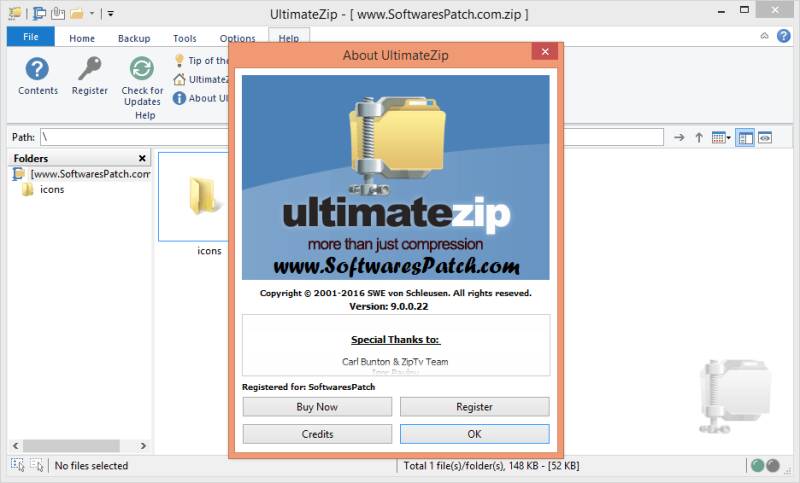Click the invert selection icon in status bar

click(x=37, y=465)
